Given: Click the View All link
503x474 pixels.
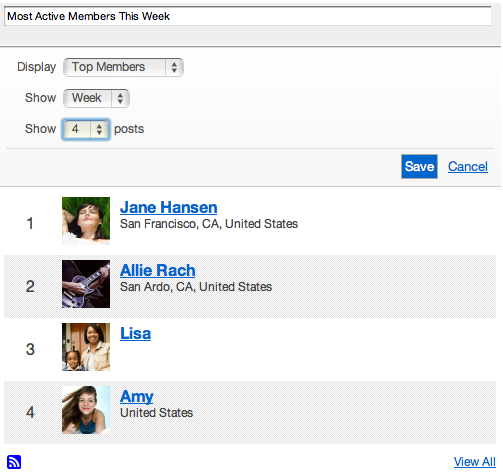Looking at the screenshot, I should coord(475,462).
